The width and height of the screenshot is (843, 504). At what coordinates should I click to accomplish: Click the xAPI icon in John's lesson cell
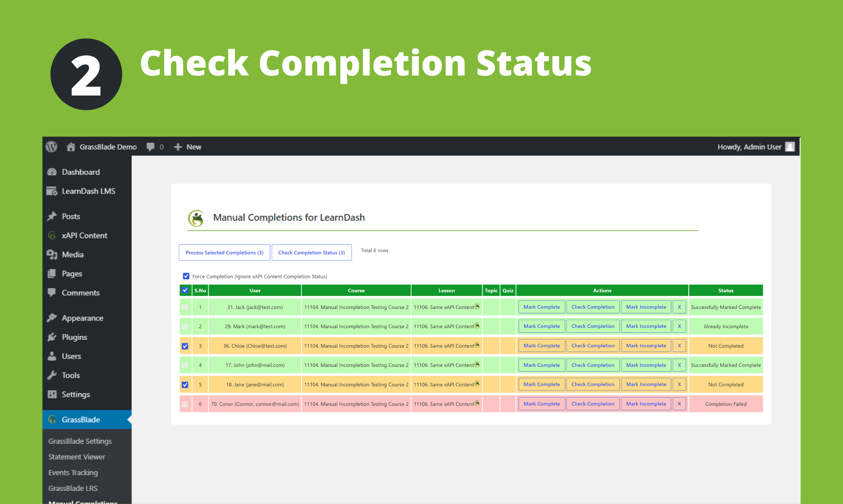(477, 365)
